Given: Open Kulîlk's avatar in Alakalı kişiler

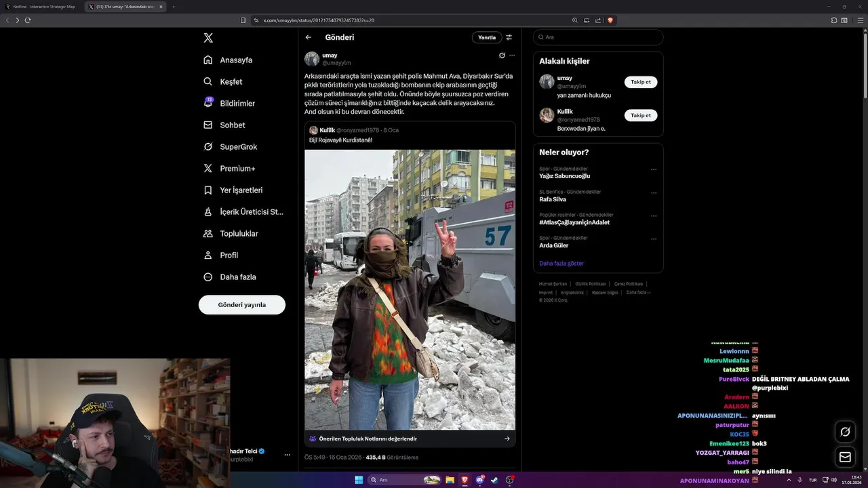Looking at the screenshot, I should coord(547,115).
